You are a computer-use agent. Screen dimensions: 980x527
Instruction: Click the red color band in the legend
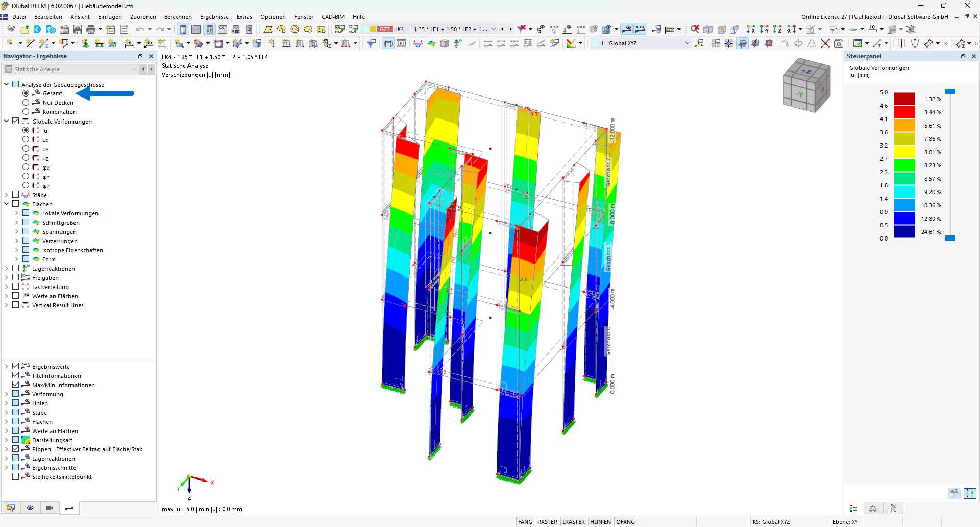pos(906,112)
